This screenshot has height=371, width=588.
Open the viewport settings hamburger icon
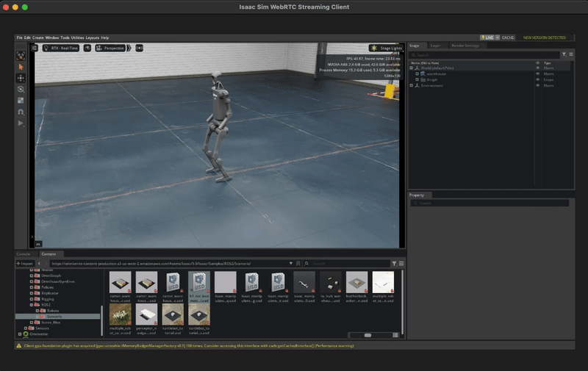pos(35,48)
